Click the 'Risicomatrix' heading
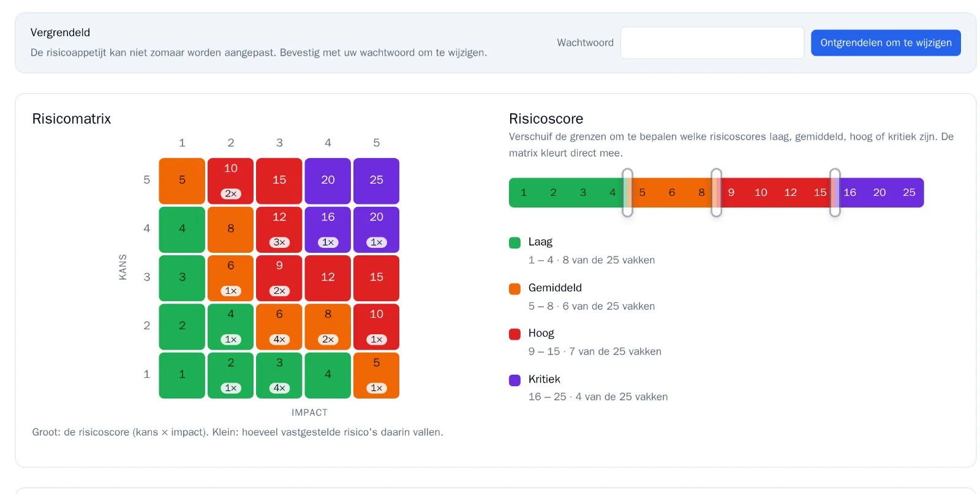980x494 pixels. point(72,119)
